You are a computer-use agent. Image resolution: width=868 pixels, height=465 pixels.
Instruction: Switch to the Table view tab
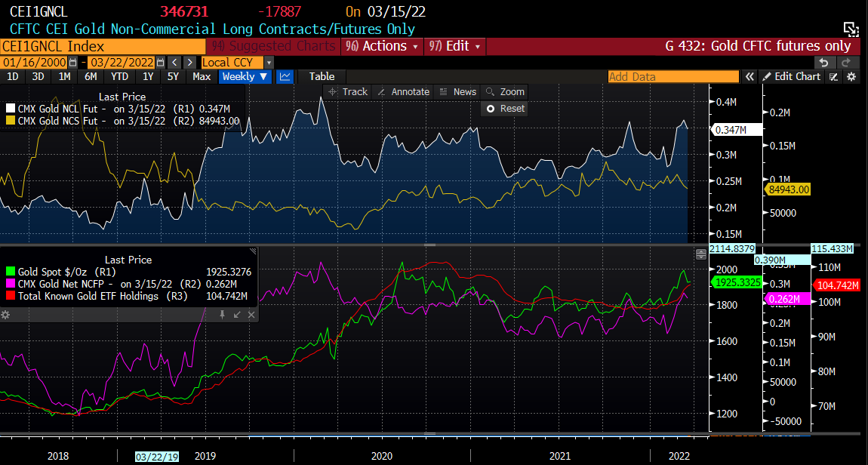322,76
